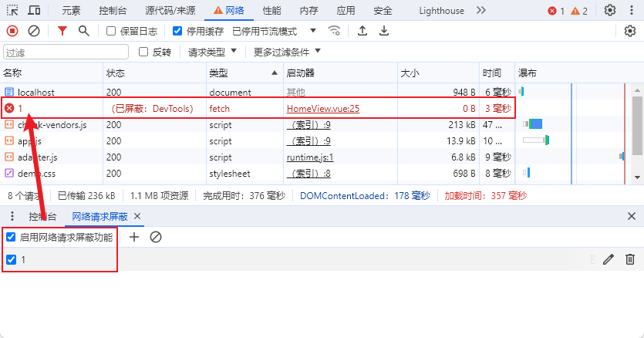The height and width of the screenshot is (338, 644).
Task: Sort by 状态 column header
Action: click(x=154, y=73)
